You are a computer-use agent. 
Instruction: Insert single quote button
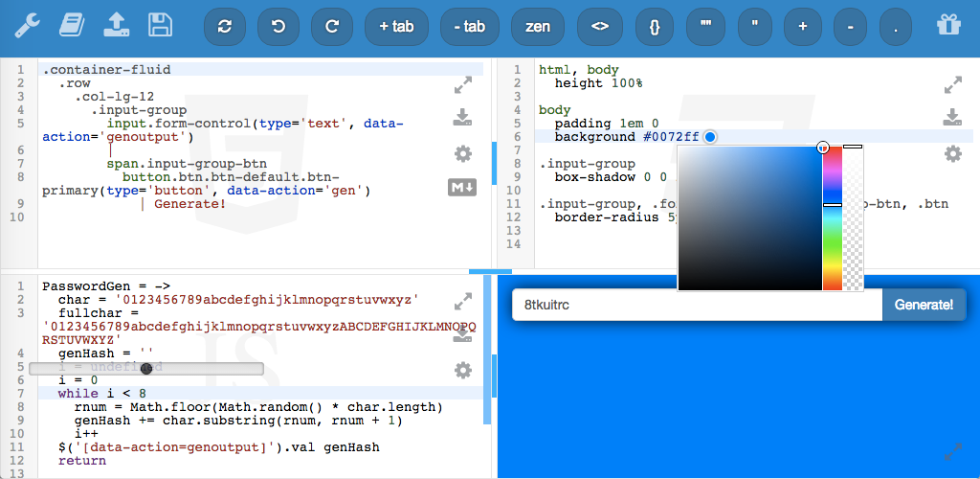[x=755, y=26]
